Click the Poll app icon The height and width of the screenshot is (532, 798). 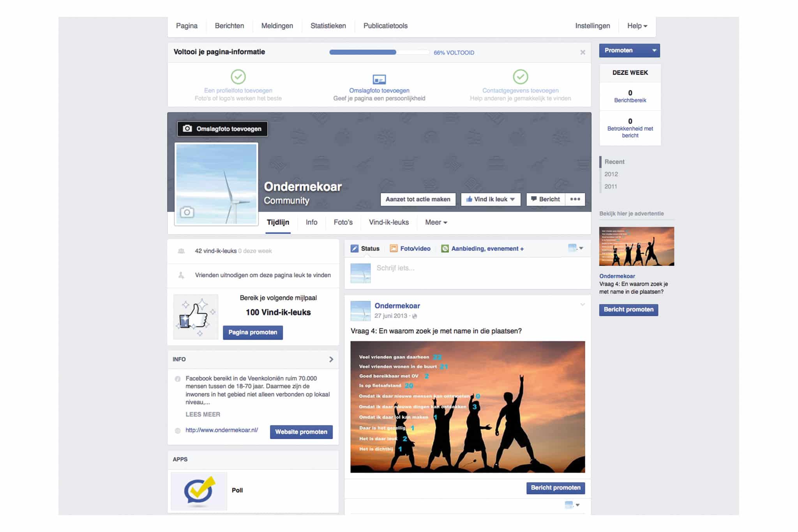(199, 491)
